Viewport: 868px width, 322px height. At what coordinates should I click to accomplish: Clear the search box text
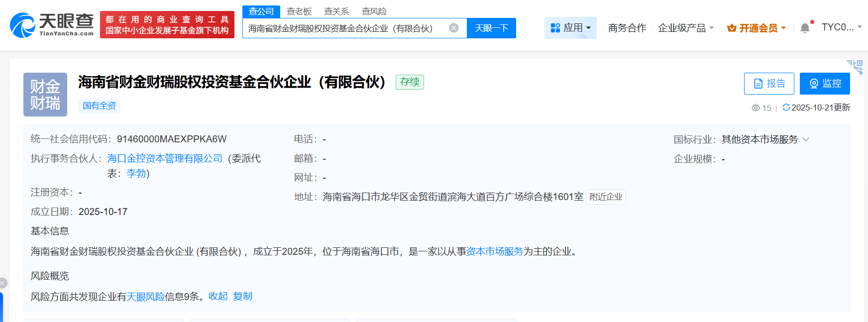pos(453,28)
